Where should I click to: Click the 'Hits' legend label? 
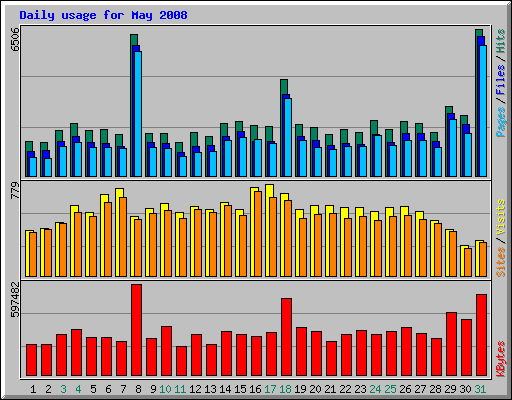500,41
